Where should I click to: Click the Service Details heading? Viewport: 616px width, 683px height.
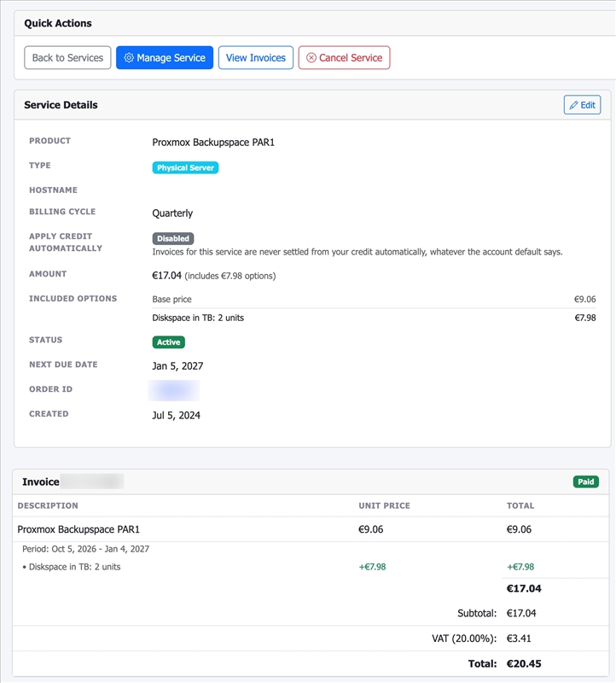point(61,105)
